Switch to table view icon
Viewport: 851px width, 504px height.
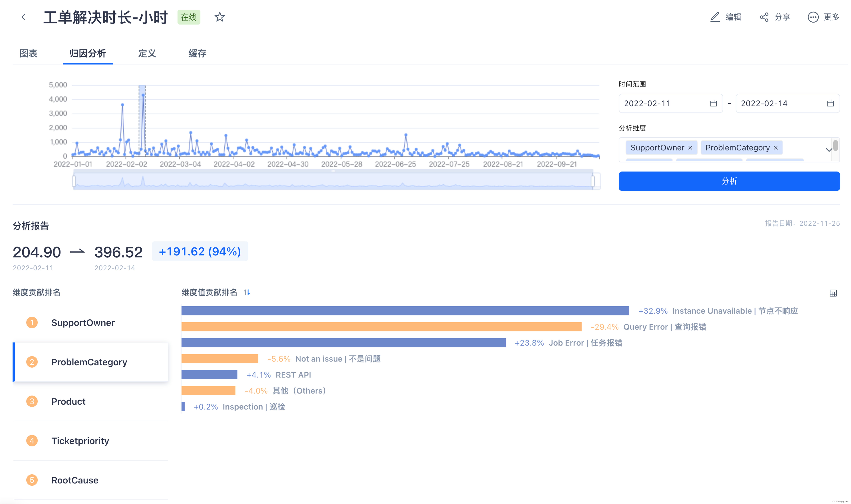(x=833, y=293)
